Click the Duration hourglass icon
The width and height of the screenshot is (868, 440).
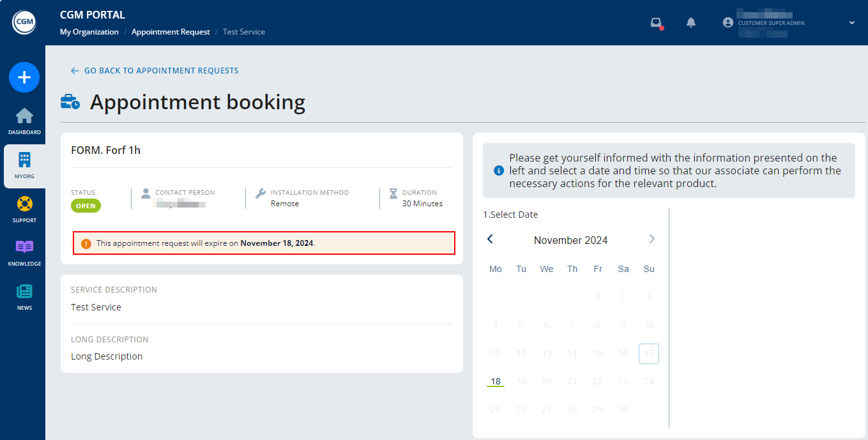coord(394,193)
